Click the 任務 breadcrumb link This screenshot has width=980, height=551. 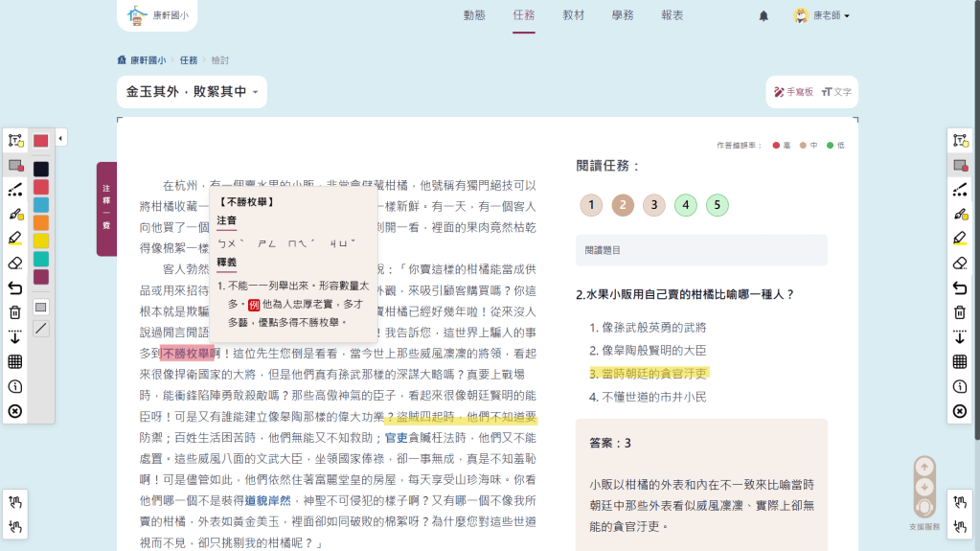[189, 60]
